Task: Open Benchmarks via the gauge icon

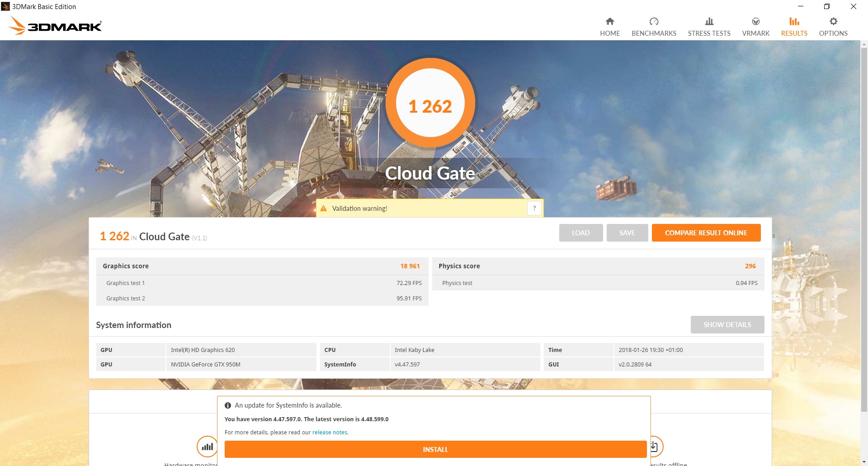Action: [x=654, y=21]
